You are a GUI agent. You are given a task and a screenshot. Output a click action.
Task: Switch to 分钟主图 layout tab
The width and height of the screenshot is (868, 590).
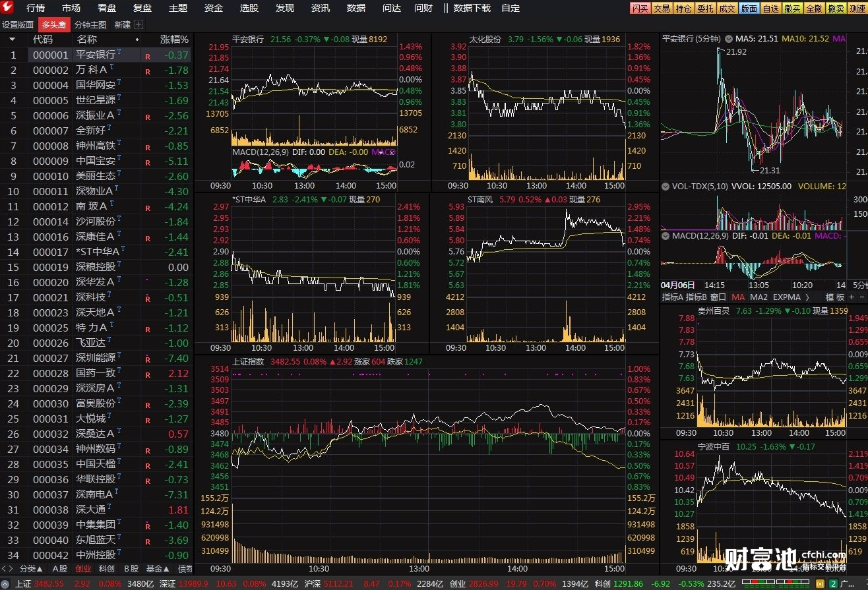90,24
